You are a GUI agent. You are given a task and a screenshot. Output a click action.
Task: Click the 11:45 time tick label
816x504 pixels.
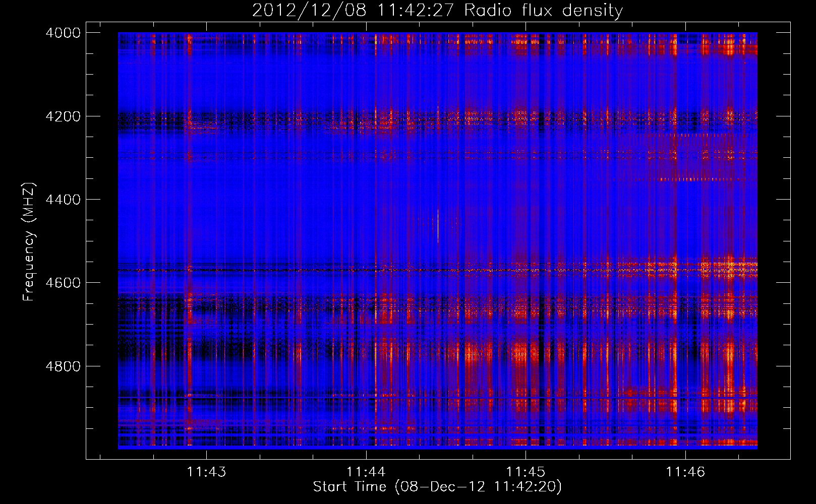pos(526,472)
